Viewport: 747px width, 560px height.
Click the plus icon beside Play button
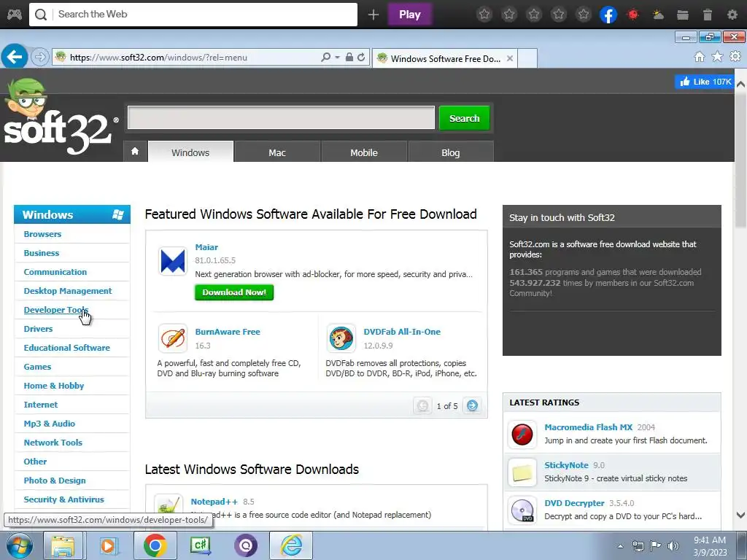(x=373, y=15)
